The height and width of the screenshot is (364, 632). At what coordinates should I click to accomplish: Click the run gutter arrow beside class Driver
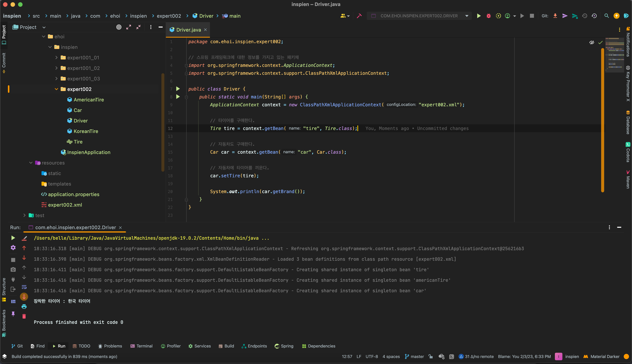pyautogui.click(x=178, y=89)
